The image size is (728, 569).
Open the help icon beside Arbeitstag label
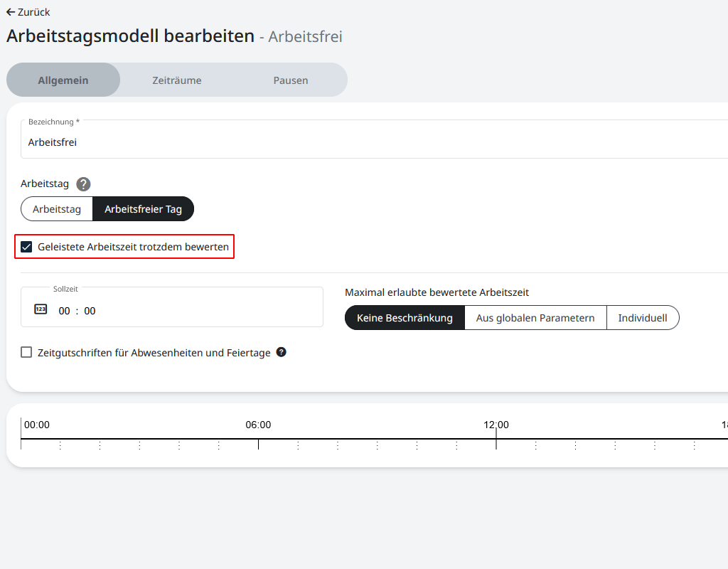coord(84,184)
